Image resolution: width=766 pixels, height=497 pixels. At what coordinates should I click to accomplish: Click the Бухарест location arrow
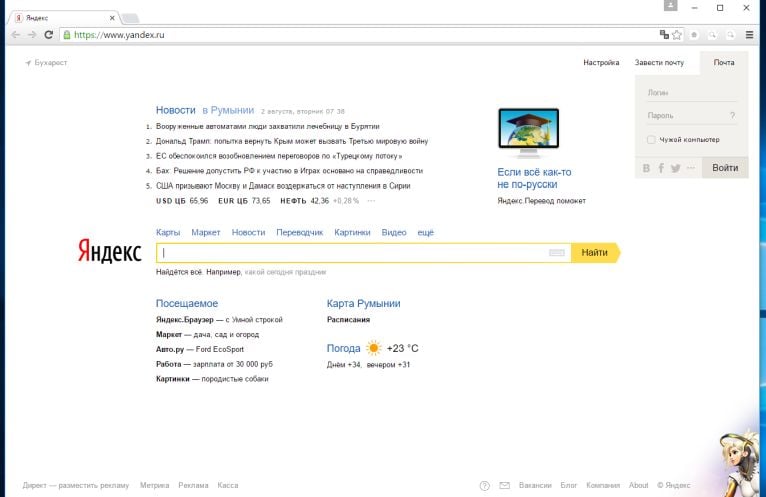pyautogui.click(x=28, y=63)
